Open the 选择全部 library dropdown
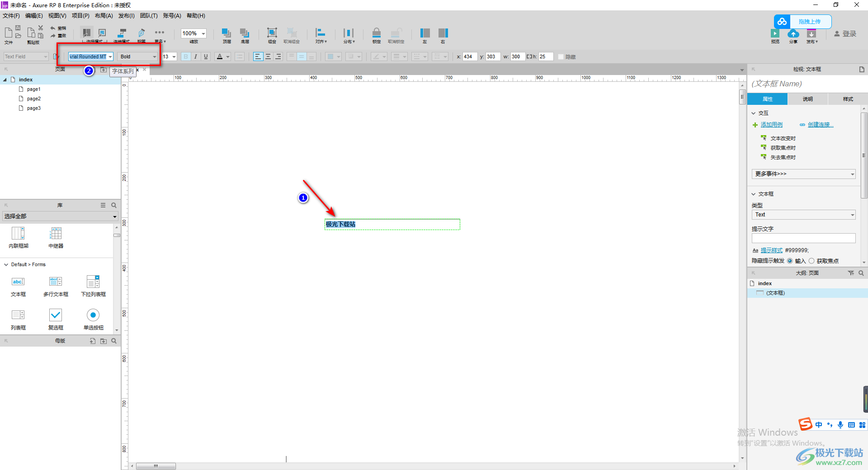Image resolution: width=868 pixels, height=470 pixels. point(60,216)
